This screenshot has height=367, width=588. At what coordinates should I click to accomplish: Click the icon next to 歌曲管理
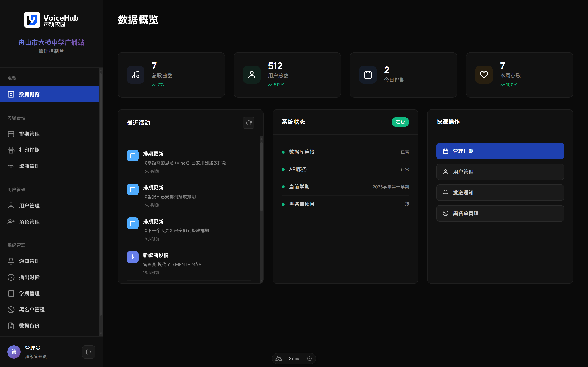(11, 166)
